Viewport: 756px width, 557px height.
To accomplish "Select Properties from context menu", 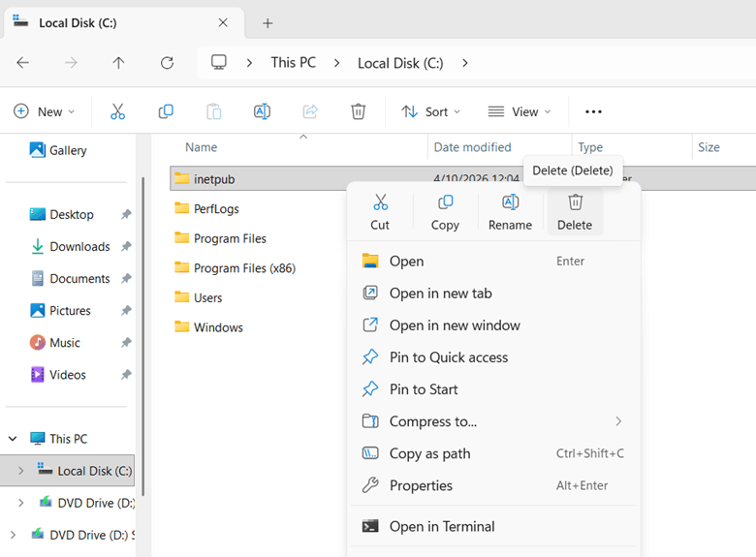I will (x=421, y=485).
